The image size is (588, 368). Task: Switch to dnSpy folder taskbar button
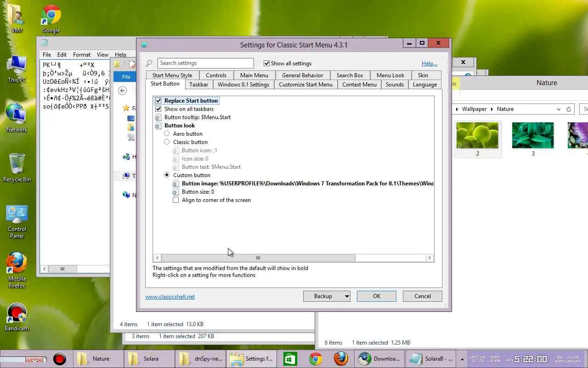[200, 359]
